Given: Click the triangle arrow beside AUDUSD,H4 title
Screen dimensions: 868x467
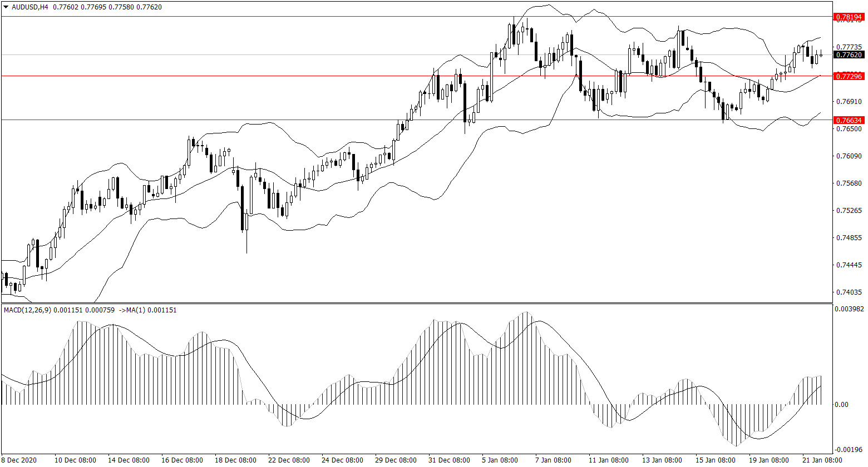Looking at the screenshot, I should pyautogui.click(x=6, y=7).
